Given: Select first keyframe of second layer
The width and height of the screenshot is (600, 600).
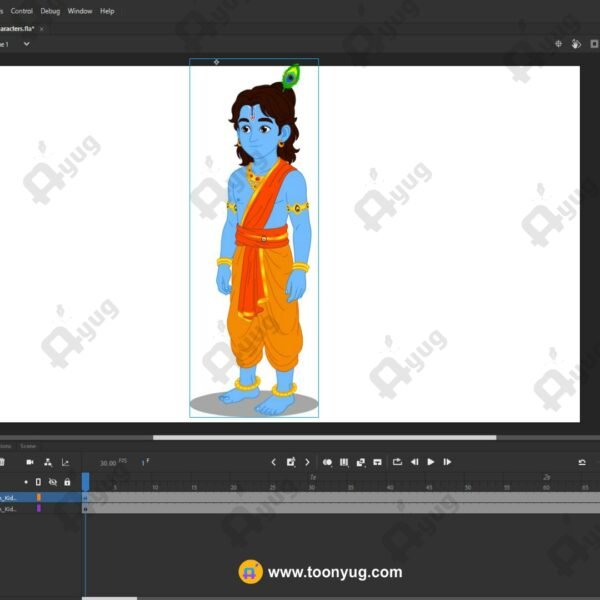Looking at the screenshot, I should pos(85,509).
